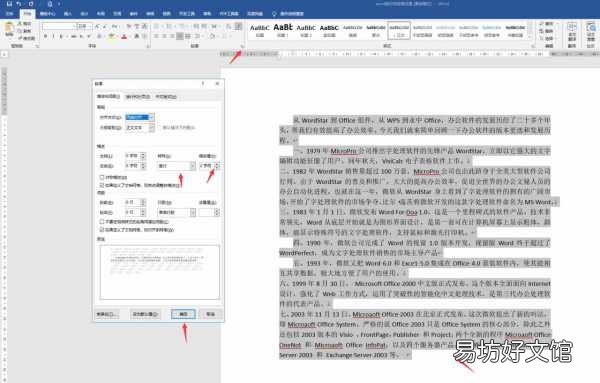The width and height of the screenshot is (600, 383).
Task: Open the Paragraph dialog launcher in the ribbon
Action: coord(241,46)
